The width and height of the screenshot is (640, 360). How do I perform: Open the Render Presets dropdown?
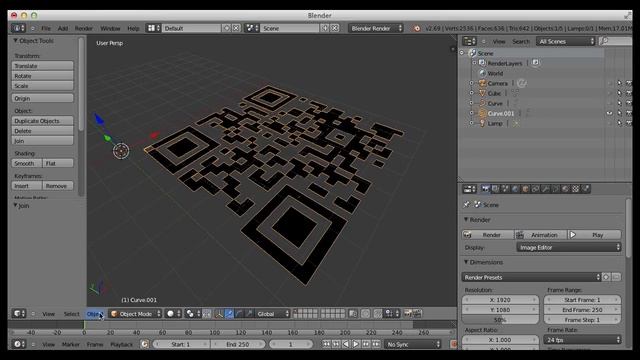click(x=531, y=277)
